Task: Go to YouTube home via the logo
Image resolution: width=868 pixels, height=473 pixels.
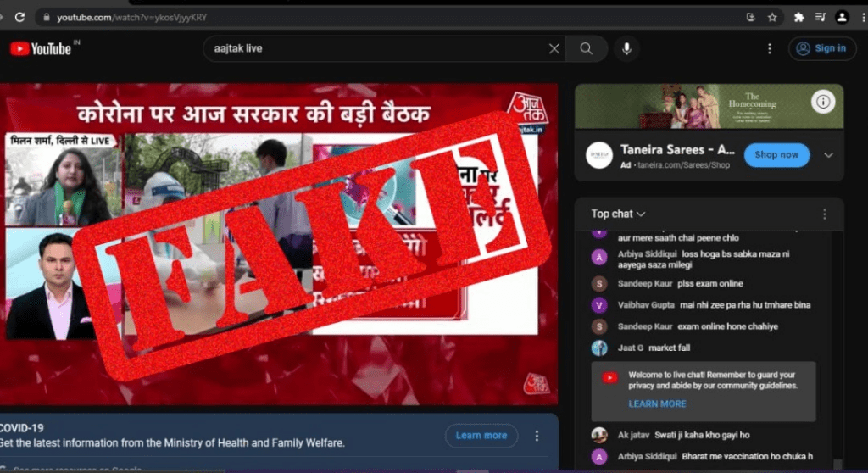Action: (42, 48)
